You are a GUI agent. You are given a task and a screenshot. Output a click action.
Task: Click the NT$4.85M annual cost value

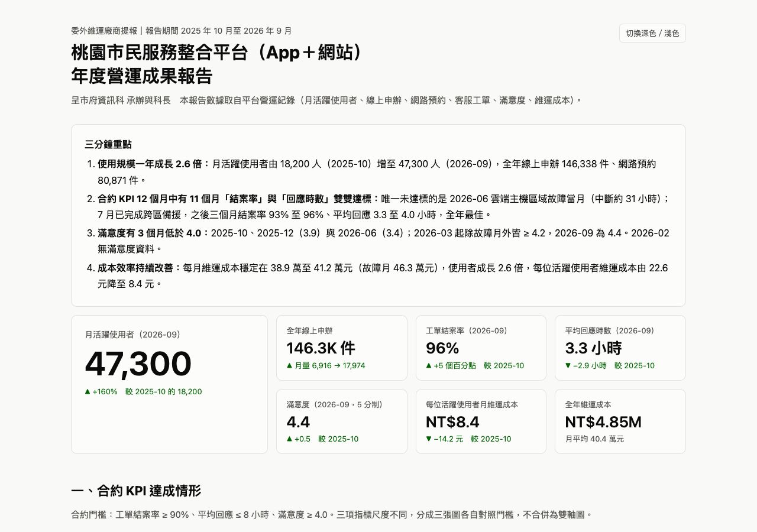(x=603, y=422)
